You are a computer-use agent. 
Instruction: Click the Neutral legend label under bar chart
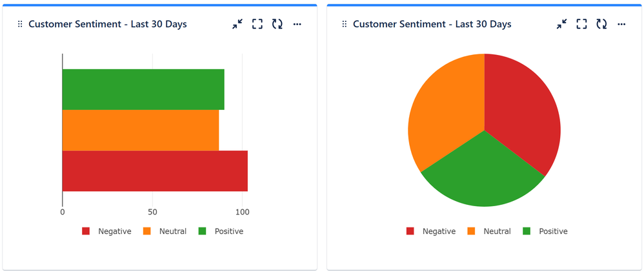click(x=173, y=231)
